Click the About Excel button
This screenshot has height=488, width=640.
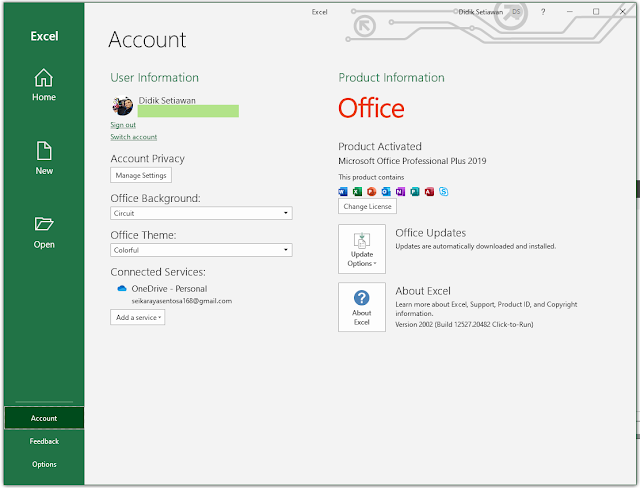tap(362, 307)
